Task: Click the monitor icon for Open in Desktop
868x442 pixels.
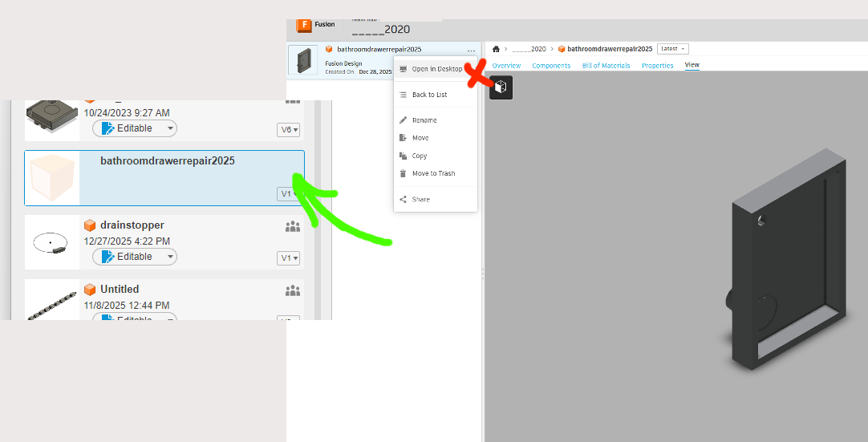Action: [403, 69]
